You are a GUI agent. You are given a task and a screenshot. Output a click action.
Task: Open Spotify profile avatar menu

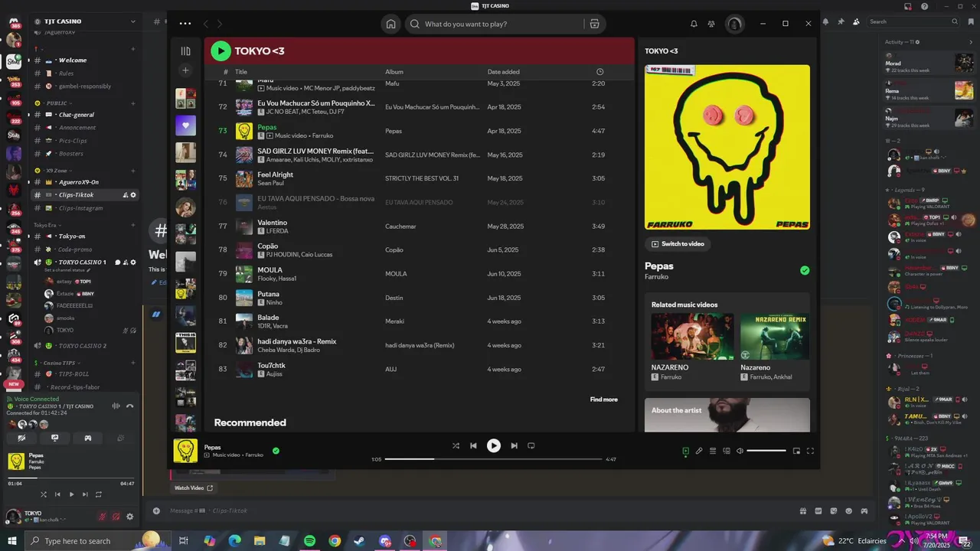(735, 24)
